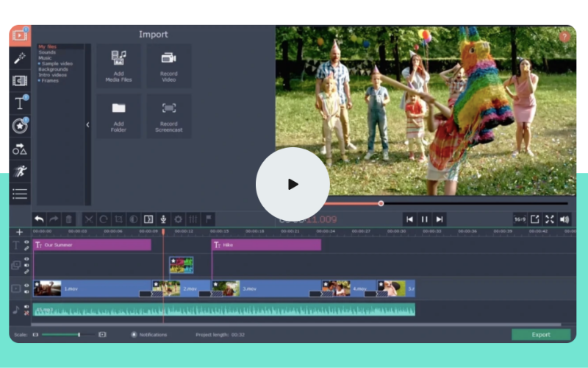Select the Hike title clip
Viewport: 588px width, 368px height.
266,245
